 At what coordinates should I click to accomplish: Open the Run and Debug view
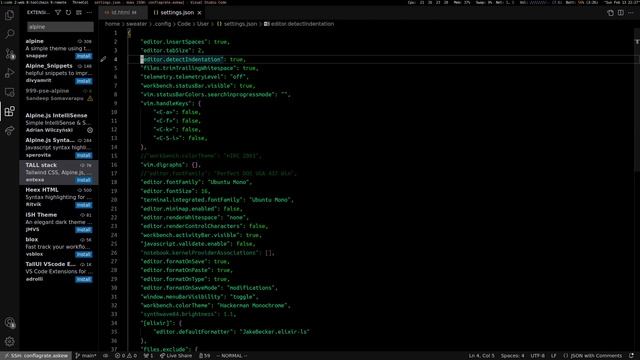click(9, 73)
